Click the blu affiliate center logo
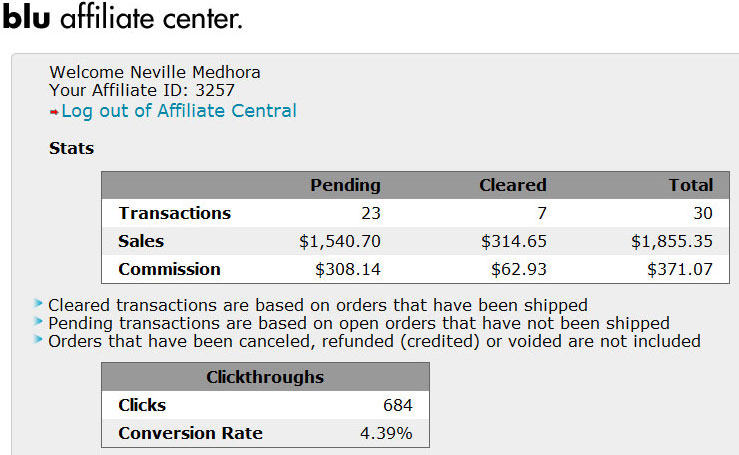 click(122, 19)
